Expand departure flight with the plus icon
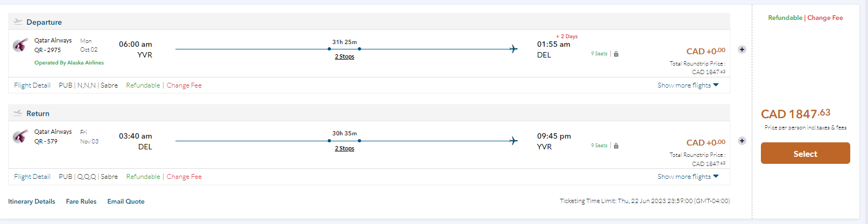The width and height of the screenshot is (868, 224). click(742, 49)
